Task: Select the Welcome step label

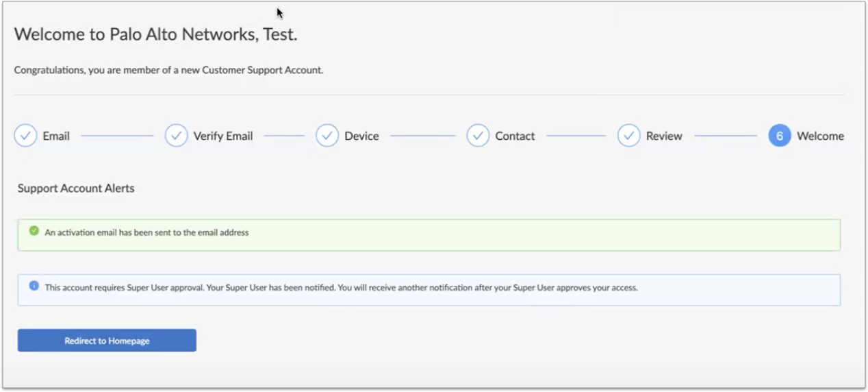Action: tap(820, 136)
